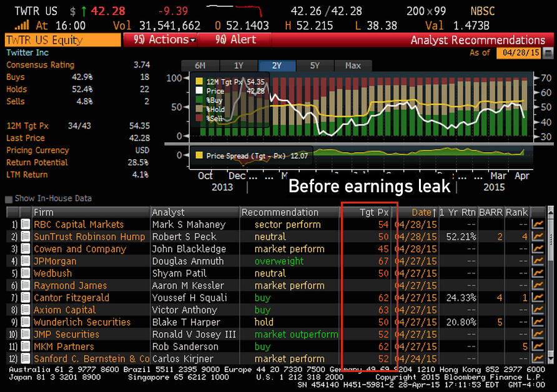Switch chart to the 6M range tab
This screenshot has height=392, width=557.
tap(200, 66)
